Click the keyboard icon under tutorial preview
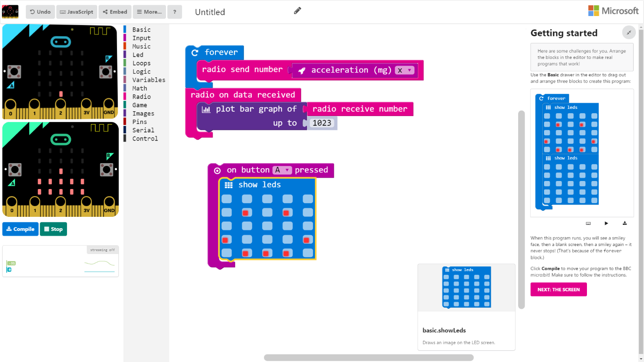This screenshot has width=644, height=362. coord(588,223)
